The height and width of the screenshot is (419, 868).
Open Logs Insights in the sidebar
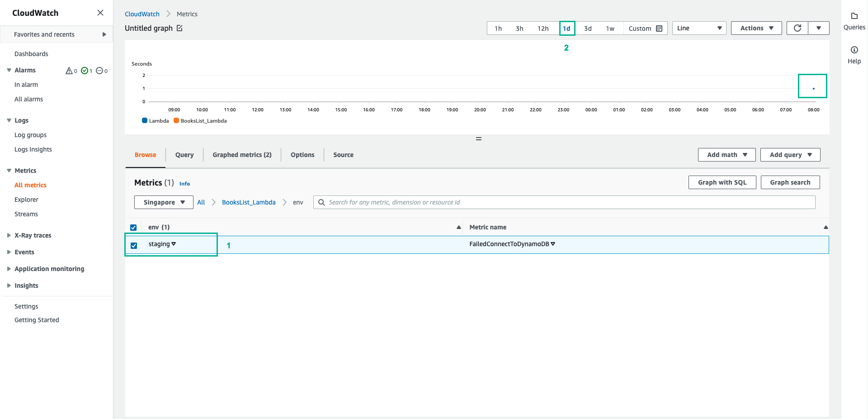(x=33, y=149)
